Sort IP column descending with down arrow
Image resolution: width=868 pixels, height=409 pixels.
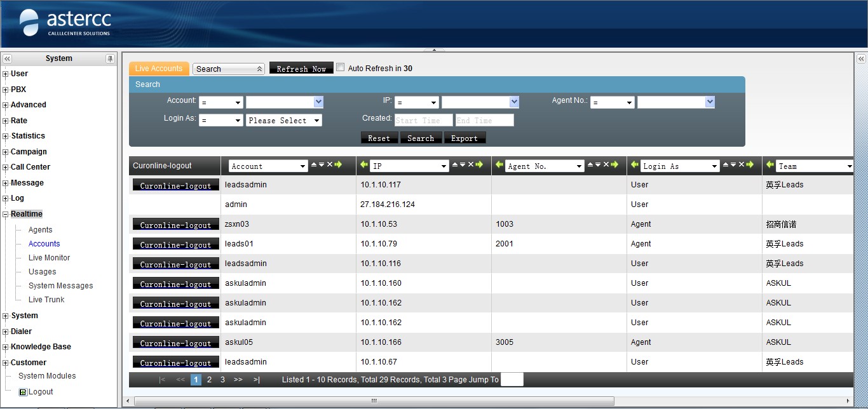[x=463, y=165]
